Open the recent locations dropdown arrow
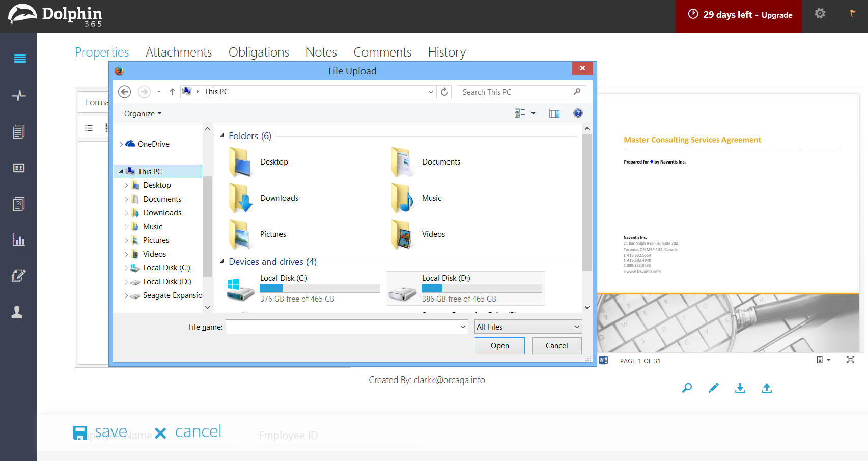 (x=159, y=92)
